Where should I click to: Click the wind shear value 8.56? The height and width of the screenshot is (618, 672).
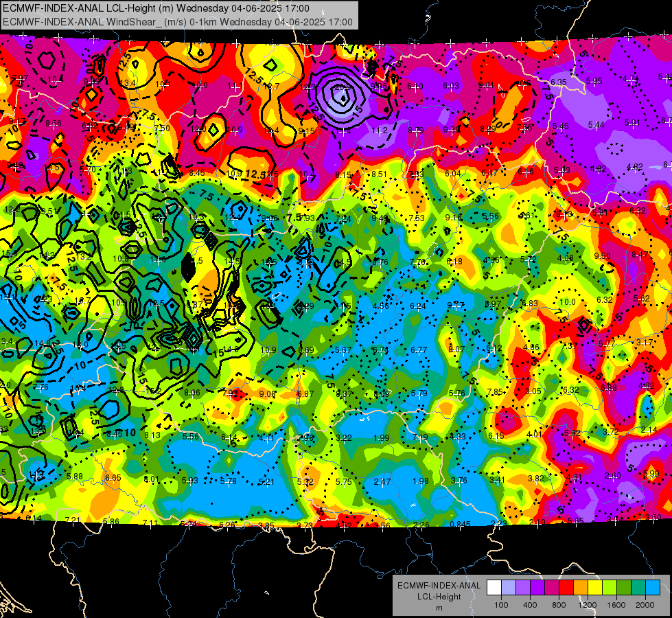(x=54, y=124)
